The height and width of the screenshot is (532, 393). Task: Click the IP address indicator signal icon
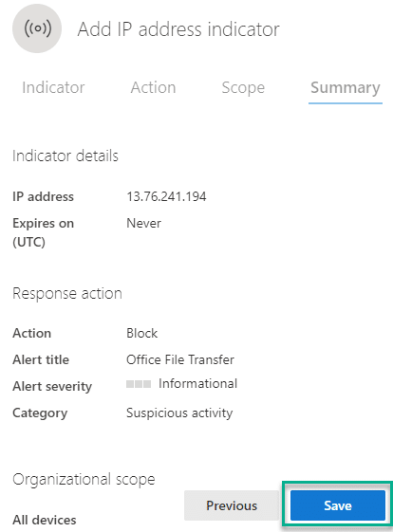(x=37, y=28)
